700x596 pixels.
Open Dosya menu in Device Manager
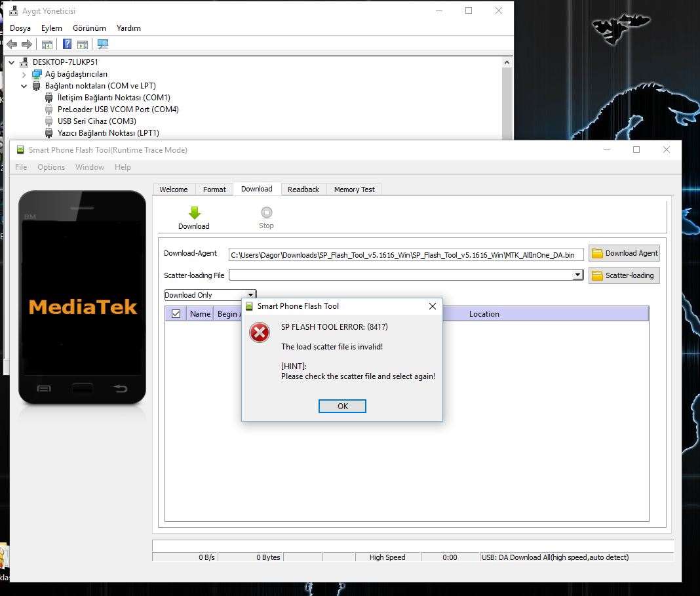[x=20, y=28]
